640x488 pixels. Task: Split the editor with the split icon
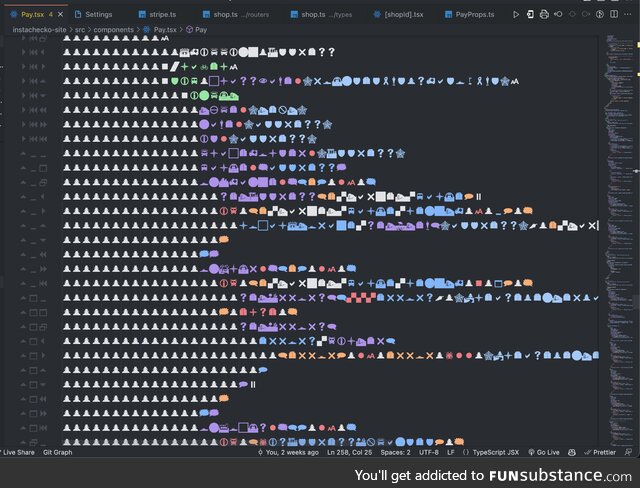(x=613, y=15)
